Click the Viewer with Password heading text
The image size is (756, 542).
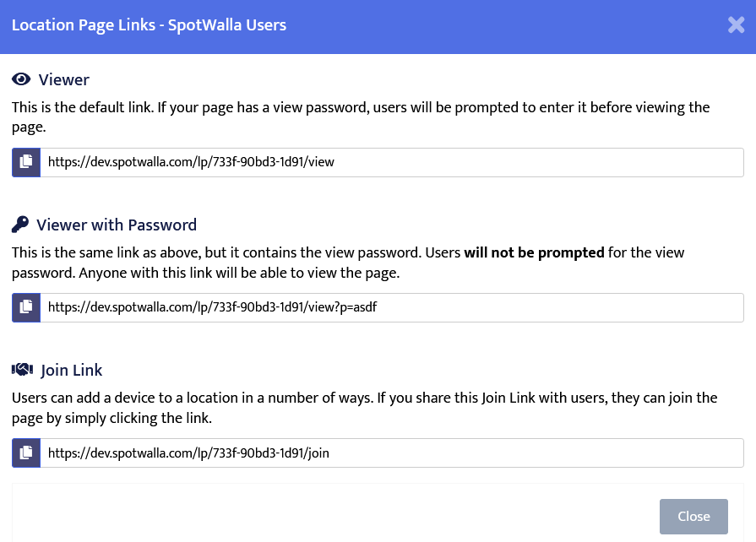pos(117,225)
